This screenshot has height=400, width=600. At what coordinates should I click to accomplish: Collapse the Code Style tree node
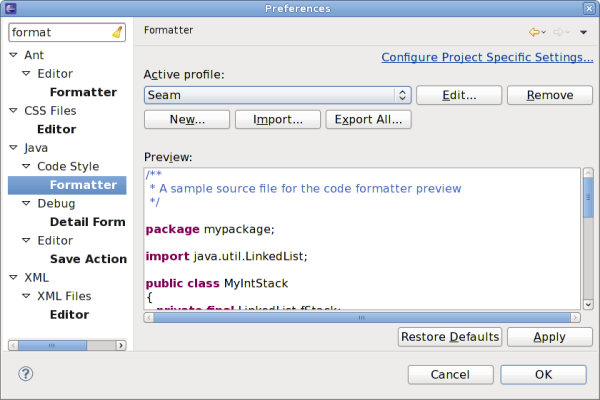click(x=27, y=166)
